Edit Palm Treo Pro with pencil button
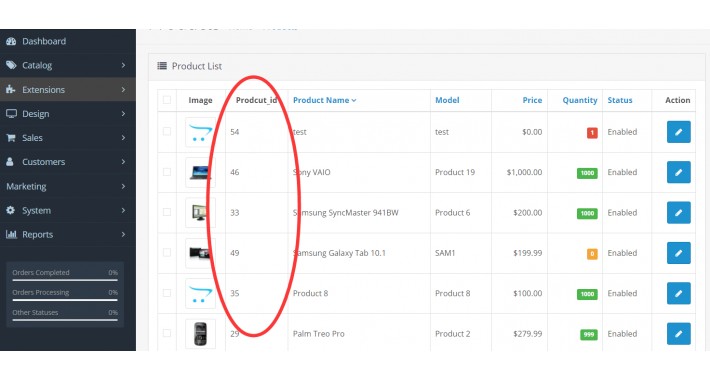The image size is (710, 380). (678, 333)
